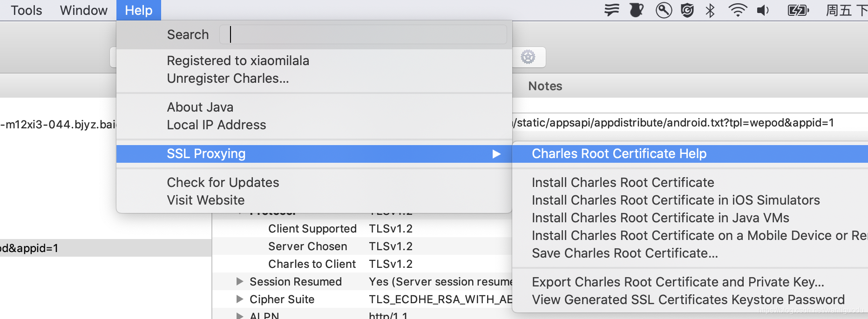This screenshot has height=319, width=868.
Task: Expand the Session Resumed row
Action: tap(240, 281)
